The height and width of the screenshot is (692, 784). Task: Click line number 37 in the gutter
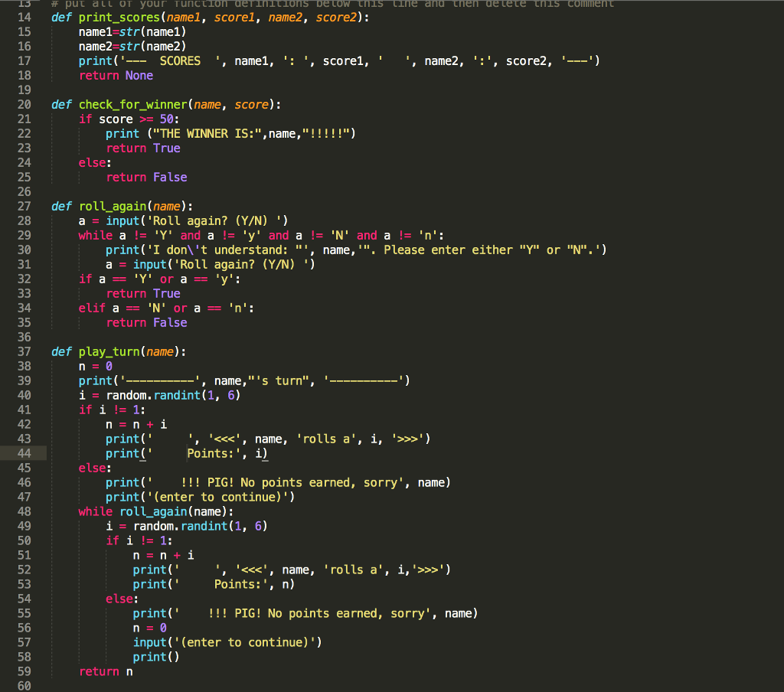click(24, 352)
